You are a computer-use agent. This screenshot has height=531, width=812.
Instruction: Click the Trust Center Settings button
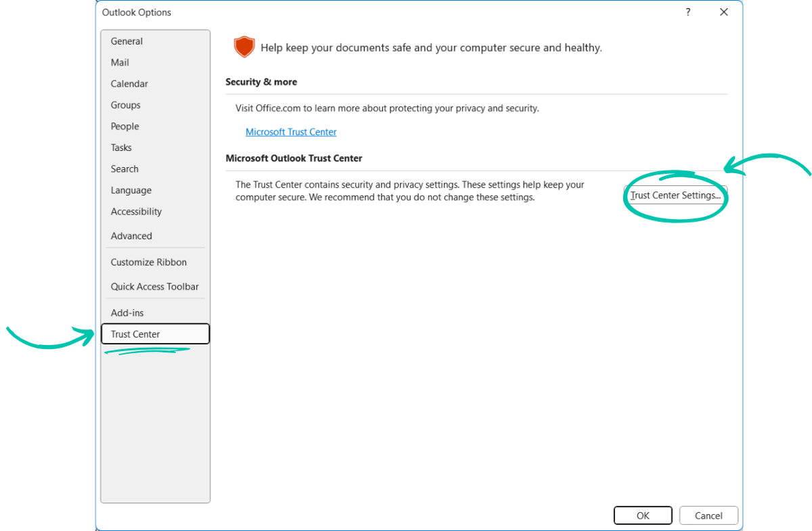click(675, 195)
